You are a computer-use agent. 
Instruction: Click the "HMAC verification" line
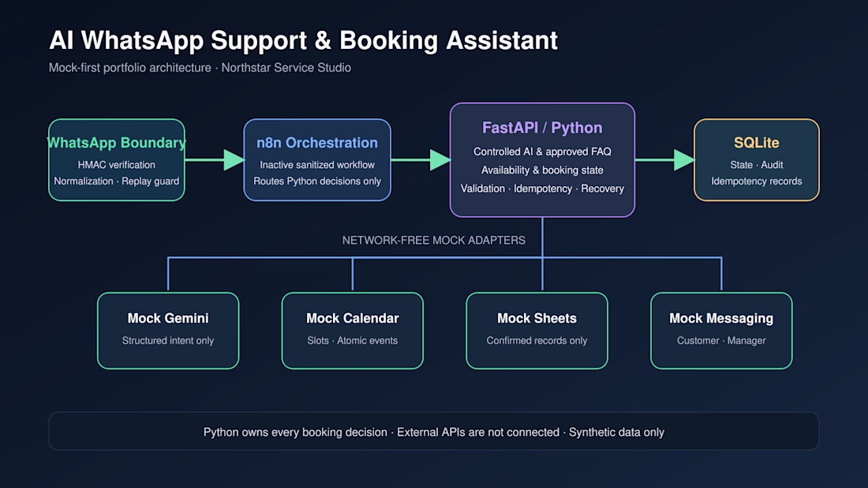tap(116, 165)
